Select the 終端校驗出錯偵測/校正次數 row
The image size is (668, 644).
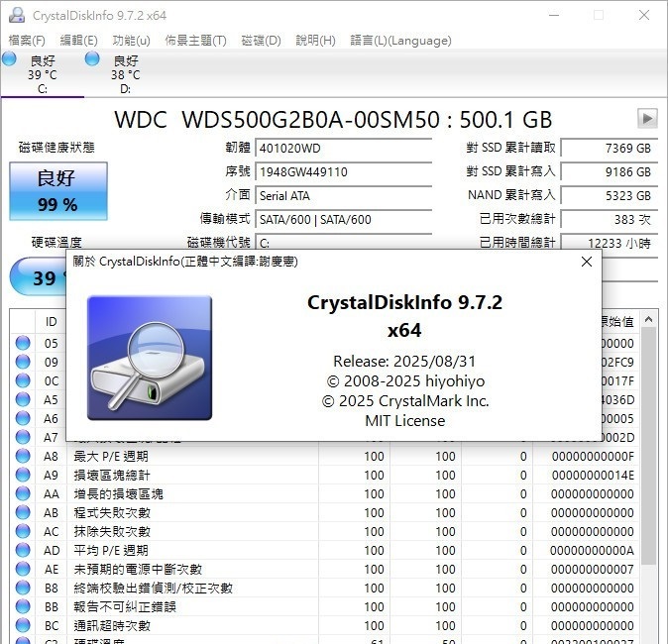324,588
